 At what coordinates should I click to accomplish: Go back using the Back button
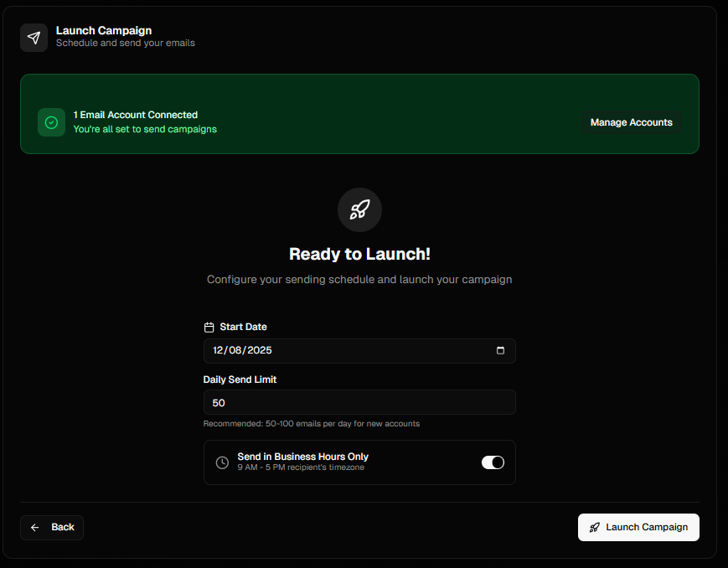[52, 528]
